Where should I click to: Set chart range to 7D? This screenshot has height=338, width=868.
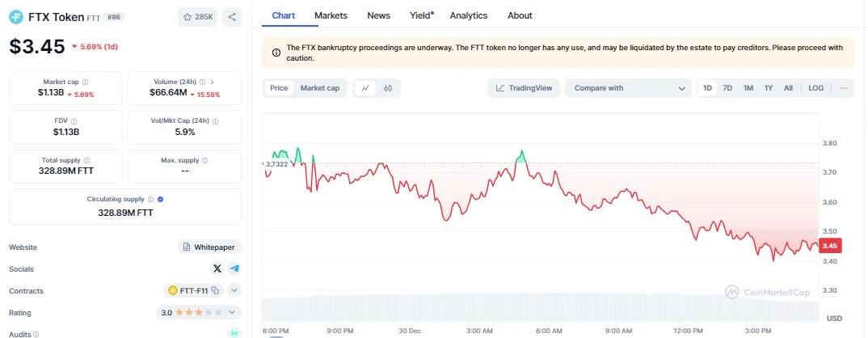point(727,88)
